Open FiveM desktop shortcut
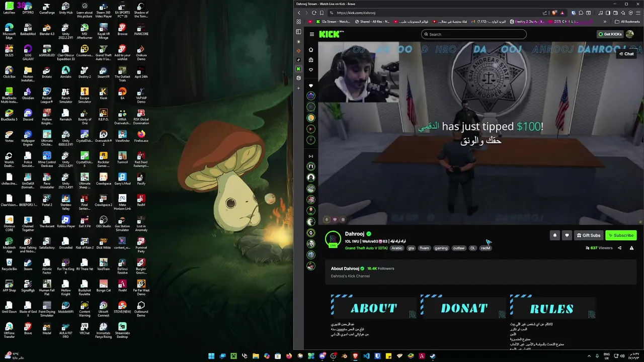The width and height of the screenshot is (644, 362). pyautogui.click(x=122, y=285)
